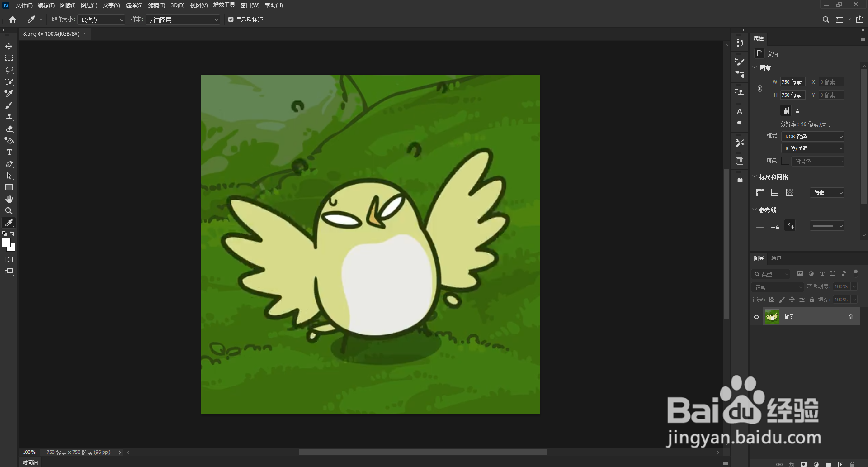Select the Horizontal Type tool
The width and height of the screenshot is (868, 467).
point(9,152)
